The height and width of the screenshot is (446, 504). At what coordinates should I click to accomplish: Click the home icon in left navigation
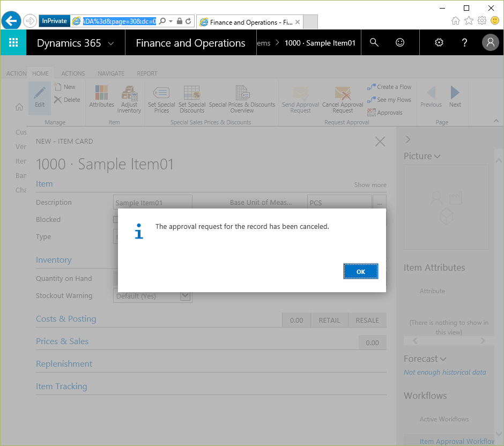pyautogui.click(x=19, y=107)
